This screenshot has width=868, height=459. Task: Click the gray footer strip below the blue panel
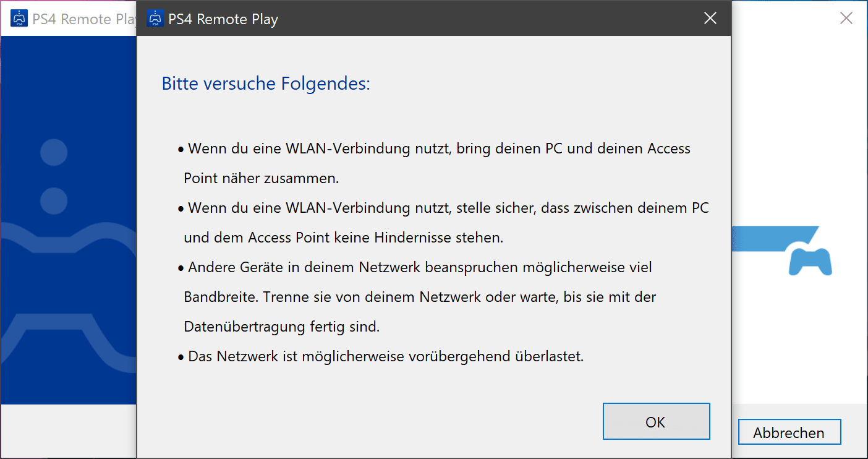coord(68,431)
